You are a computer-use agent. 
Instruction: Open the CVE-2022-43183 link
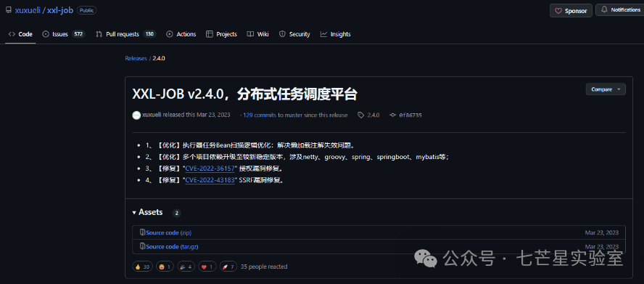(210, 180)
